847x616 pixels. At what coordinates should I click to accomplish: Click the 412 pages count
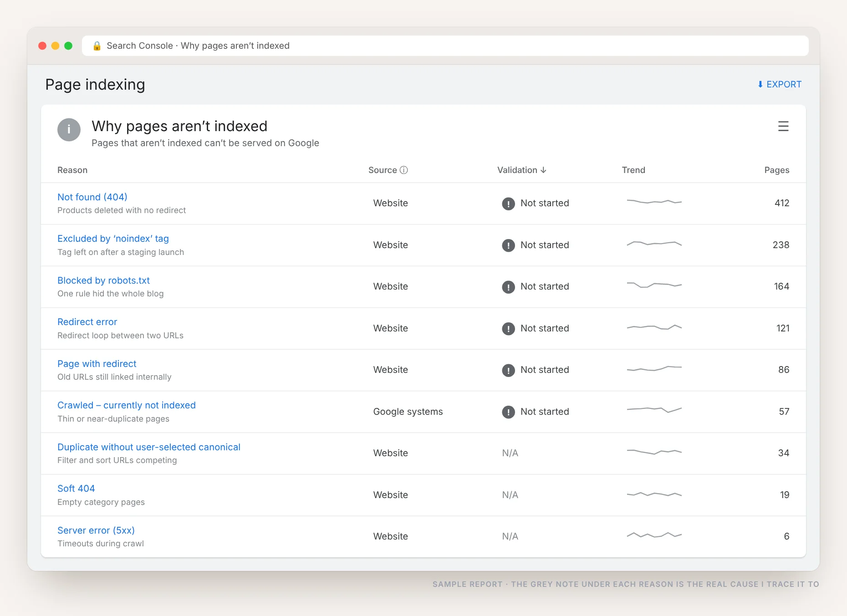pyautogui.click(x=782, y=203)
